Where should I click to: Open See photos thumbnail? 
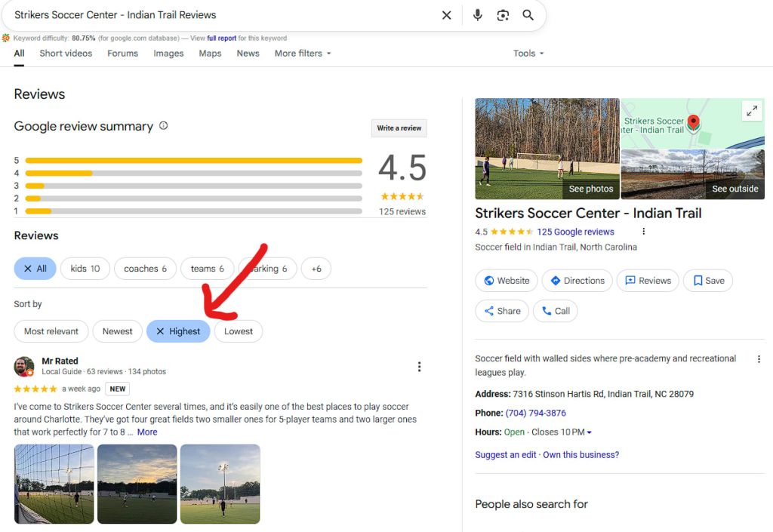point(547,149)
